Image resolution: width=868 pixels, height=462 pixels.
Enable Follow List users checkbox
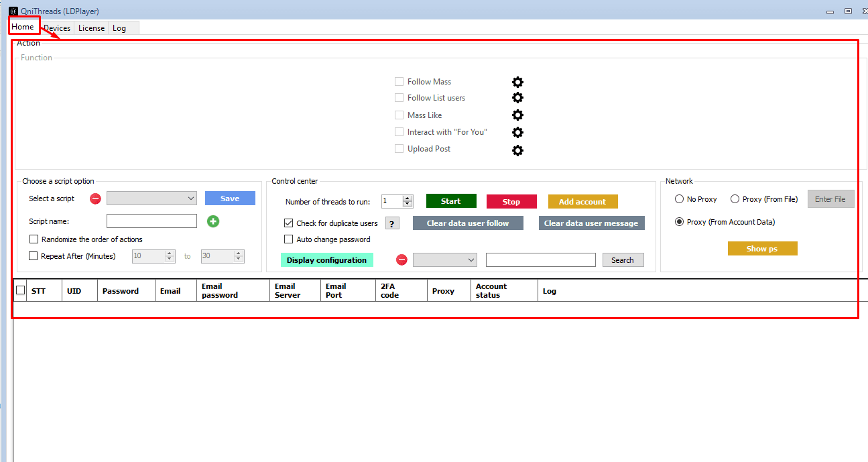coord(399,98)
